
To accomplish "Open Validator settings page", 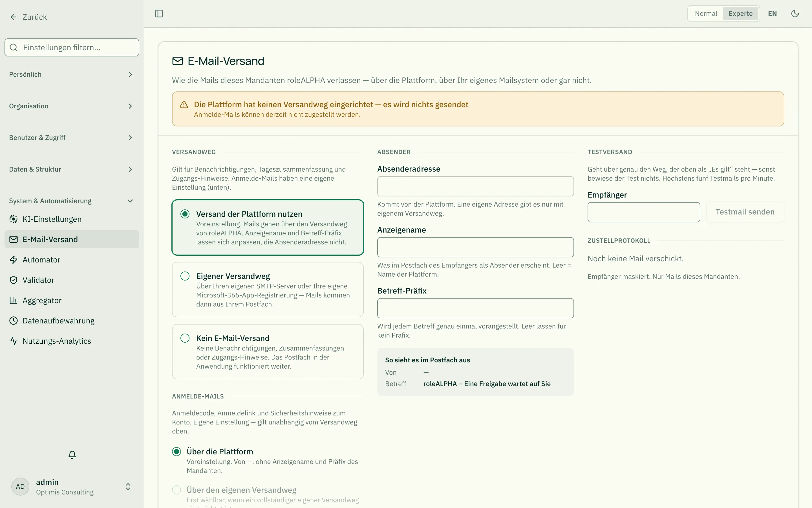I will [x=72, y=280].
